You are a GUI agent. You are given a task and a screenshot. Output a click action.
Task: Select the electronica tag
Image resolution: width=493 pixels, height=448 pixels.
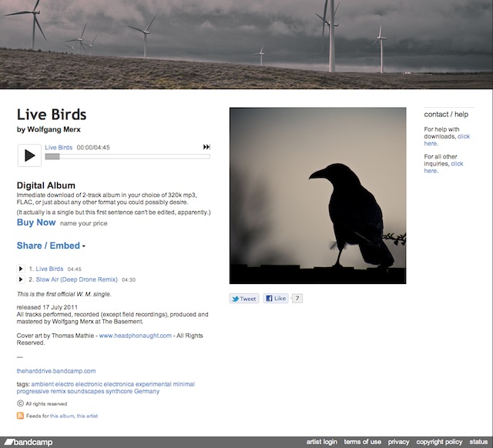click(119, 384)
